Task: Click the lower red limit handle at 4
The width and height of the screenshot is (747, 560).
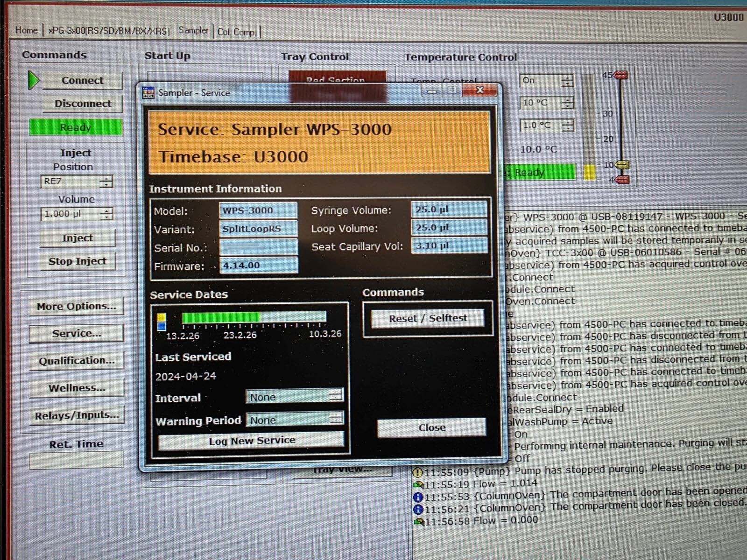Action: point(622,180)
